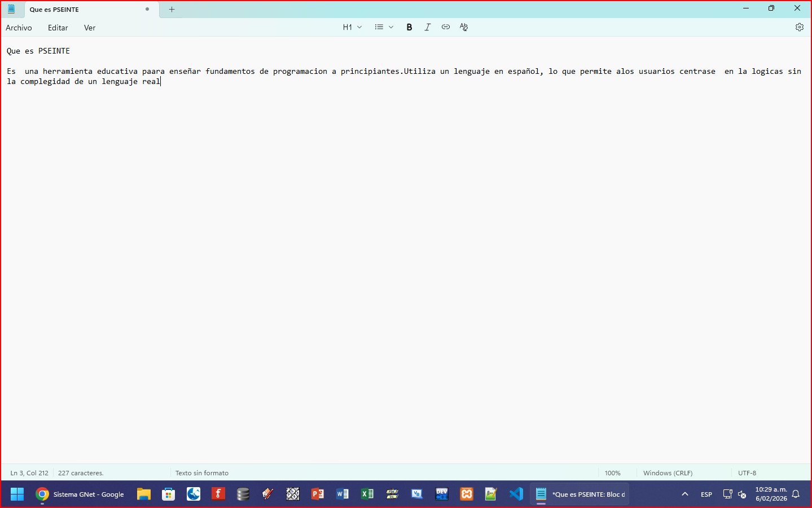Close the 'Que es PSEINTE' tab via unsaved dot
812x508 pixels.
(x=147, y=10)
